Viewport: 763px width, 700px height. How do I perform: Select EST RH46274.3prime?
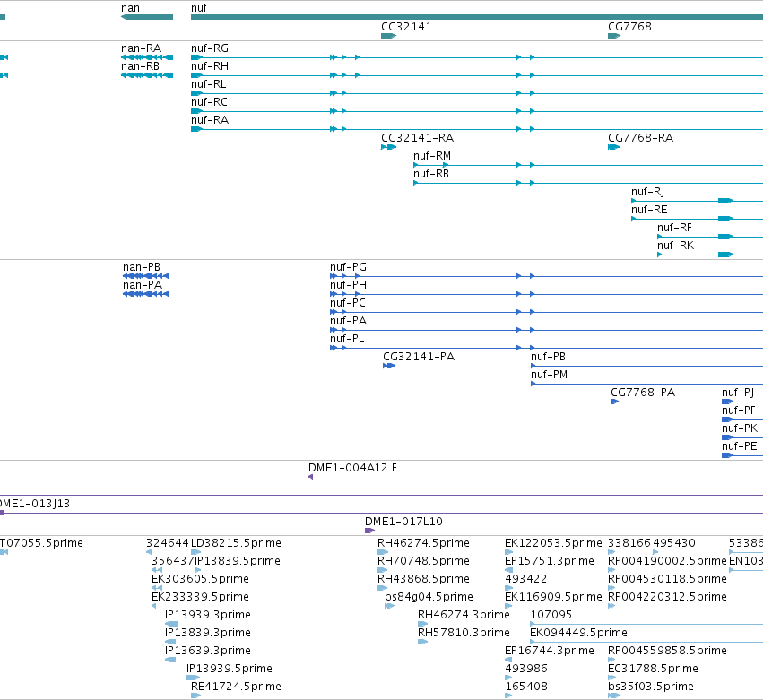point(464,616)
